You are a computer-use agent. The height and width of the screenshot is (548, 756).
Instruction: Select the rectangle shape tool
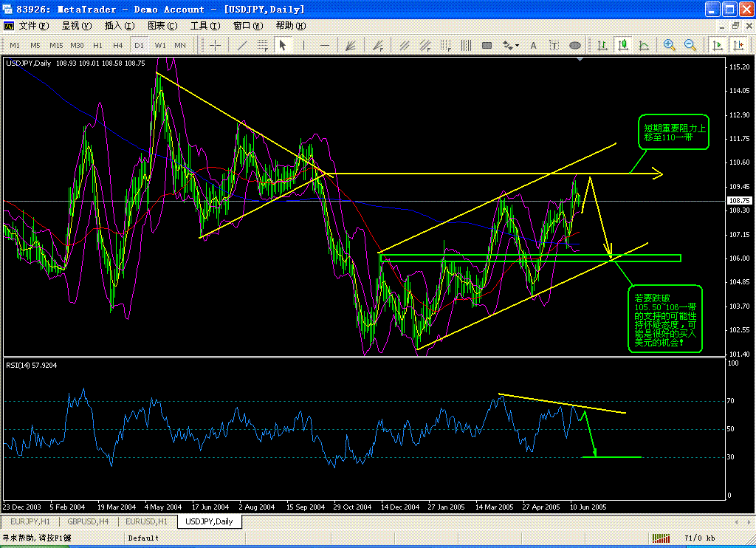tap(487, 45)
